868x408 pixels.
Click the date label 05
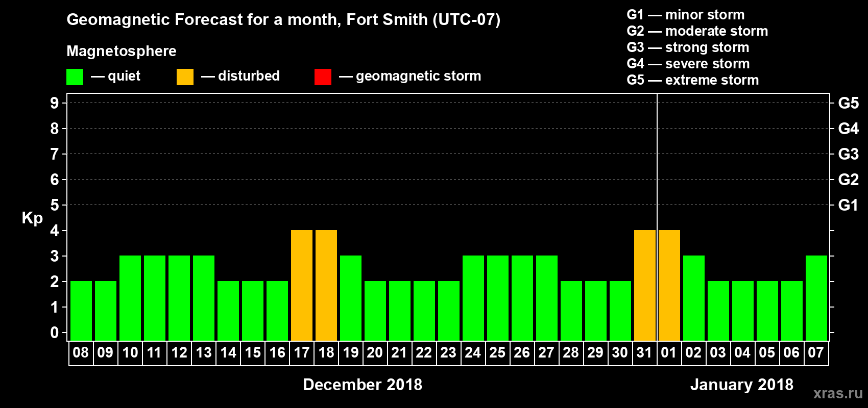pos(767,352)
